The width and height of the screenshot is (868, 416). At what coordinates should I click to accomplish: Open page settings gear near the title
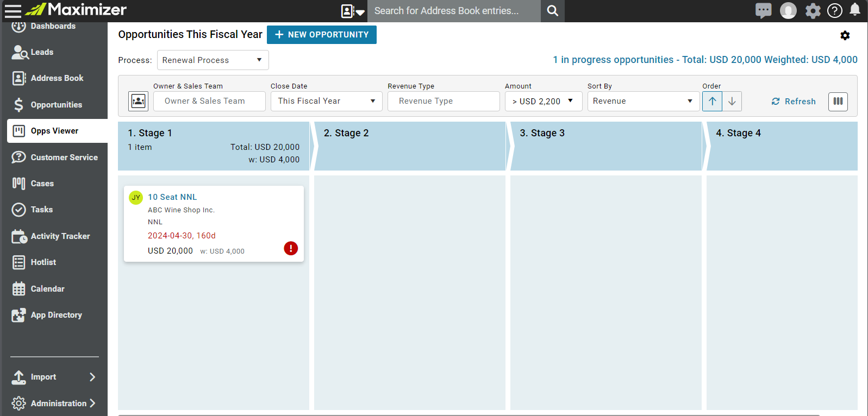coord(845,35)
